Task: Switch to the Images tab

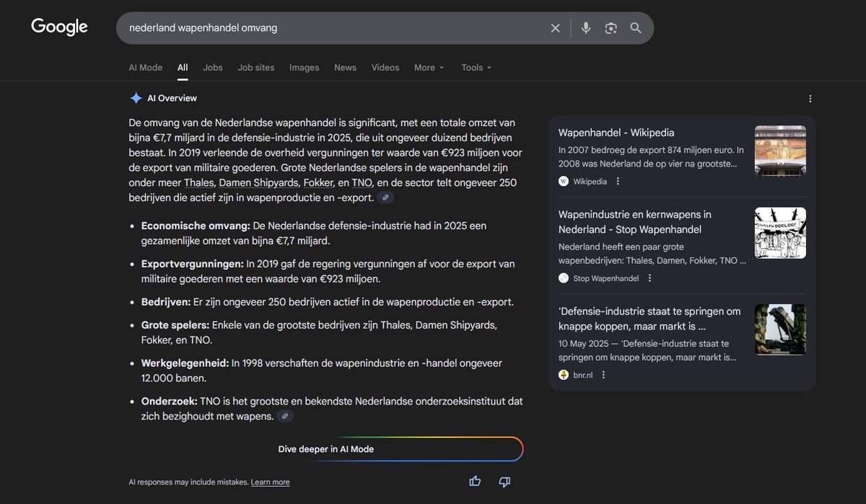Action: [305, 68]
